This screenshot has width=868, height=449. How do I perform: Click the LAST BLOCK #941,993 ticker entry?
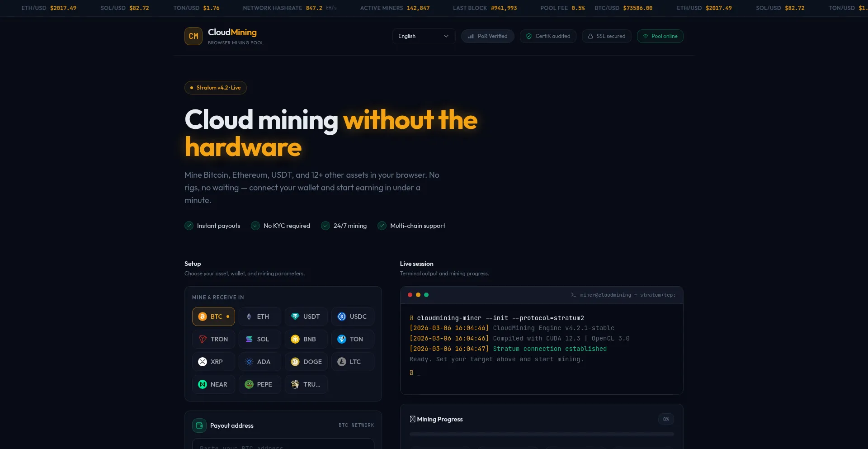click(x=485, y=8)
